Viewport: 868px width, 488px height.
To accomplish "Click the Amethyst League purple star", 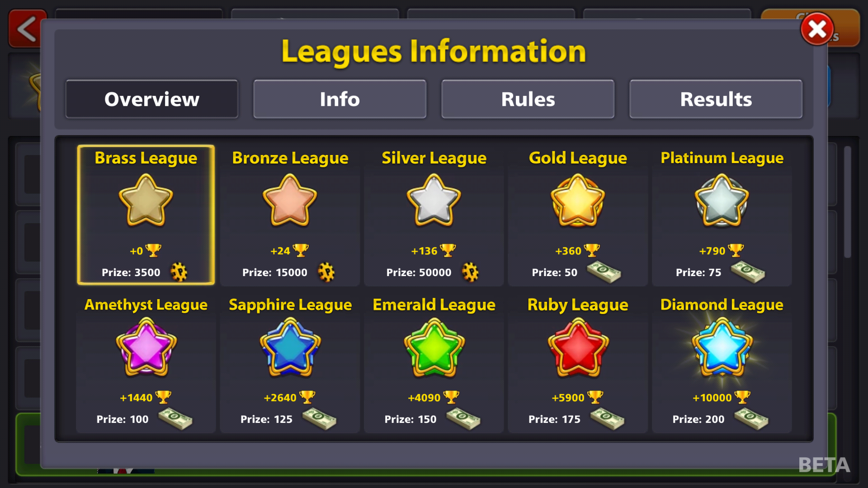I will pyautogui.click(x=146, y=347).
